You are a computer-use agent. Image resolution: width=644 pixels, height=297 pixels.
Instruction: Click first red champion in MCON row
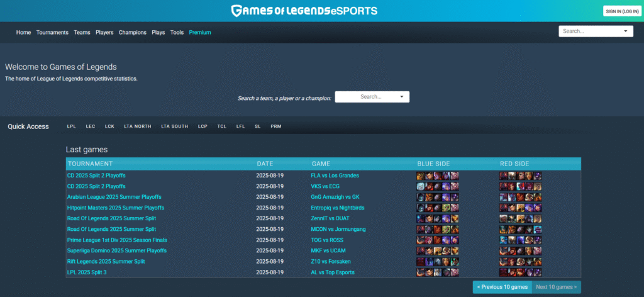(x=504, y=229)
